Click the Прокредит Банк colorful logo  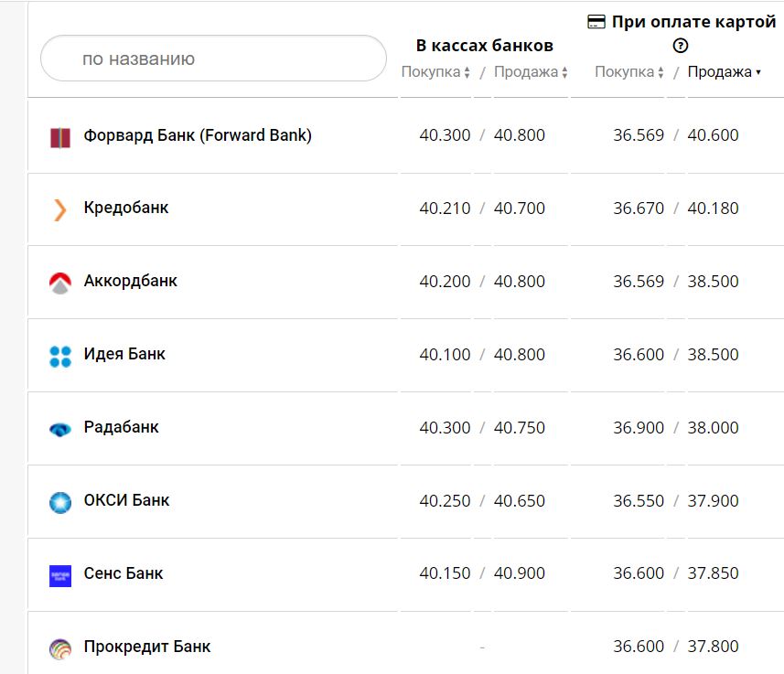(x=59, y=648)
